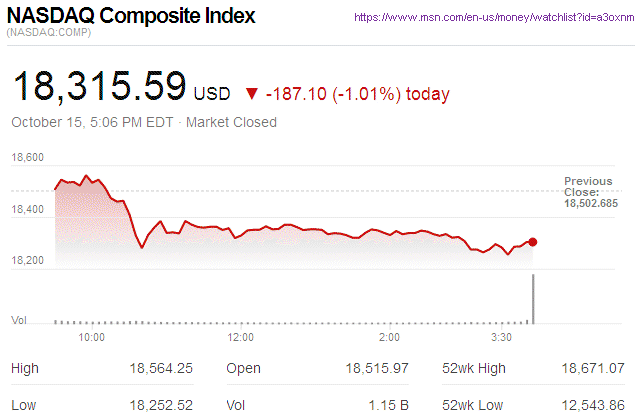The height and width of the screenshot is (420, 640).
Task: Click the red end-of-line chart dot
Action: (533, 242)
